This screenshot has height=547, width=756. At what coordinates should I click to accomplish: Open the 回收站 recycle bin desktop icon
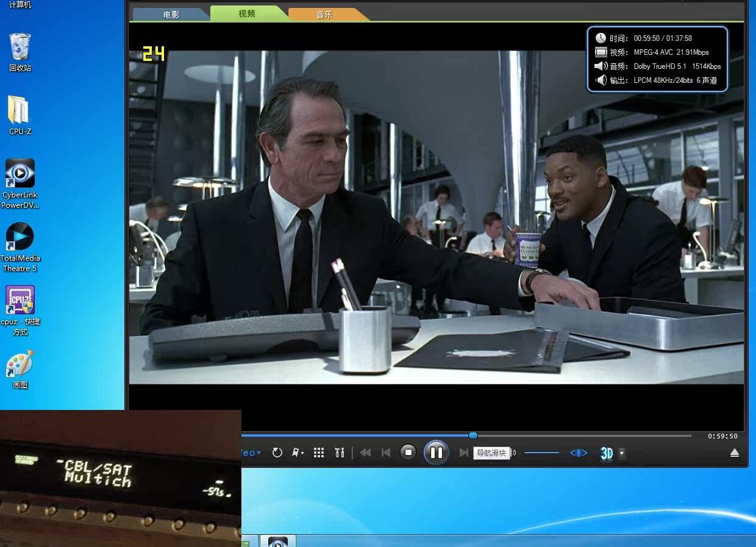(x=20, y=52)
